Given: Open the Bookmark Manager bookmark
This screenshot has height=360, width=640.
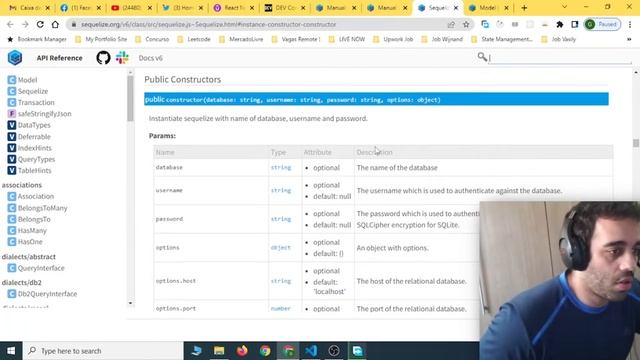Looking at the screenshot, I should coord(37,39).
